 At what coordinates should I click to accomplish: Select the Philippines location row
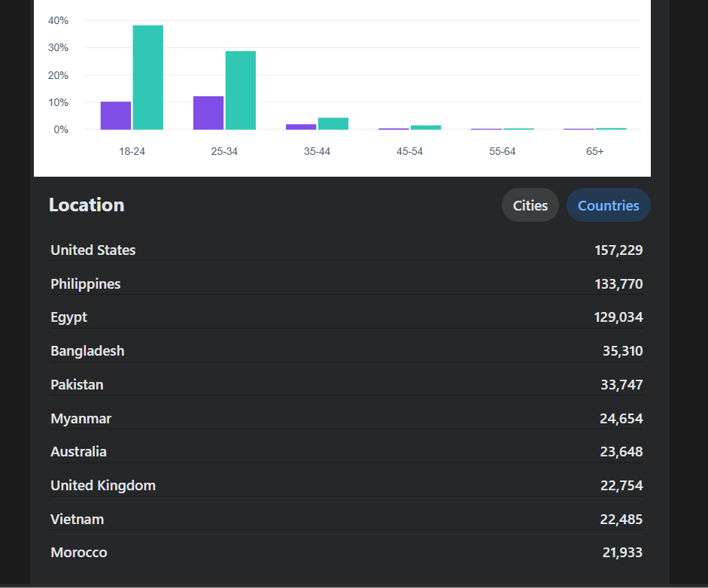[346, 283]
